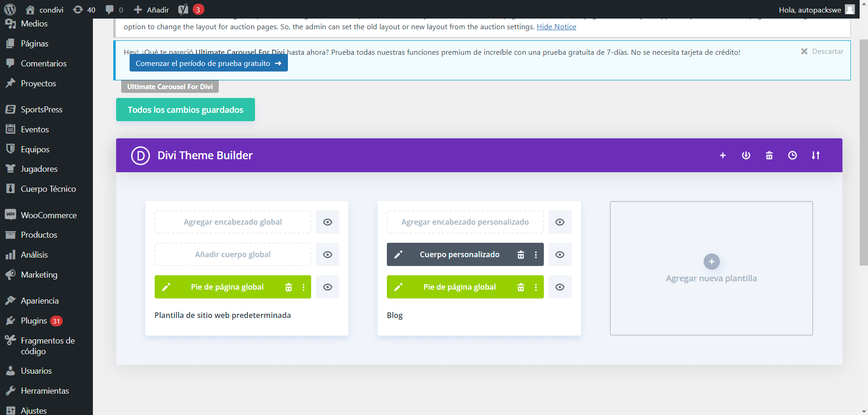Edit Blog template global footer pencil
Screen dimensions: 868x415
(x=398, y=287)
